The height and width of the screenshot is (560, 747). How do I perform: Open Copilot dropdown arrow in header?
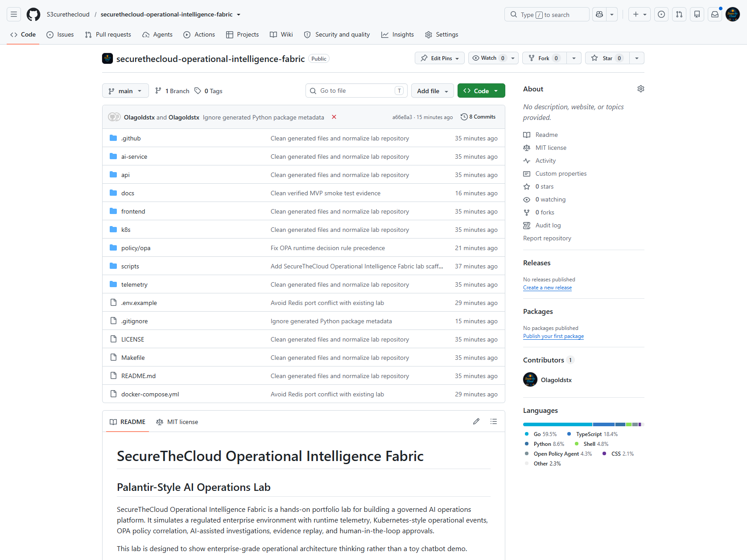click(x=612, y=14)
